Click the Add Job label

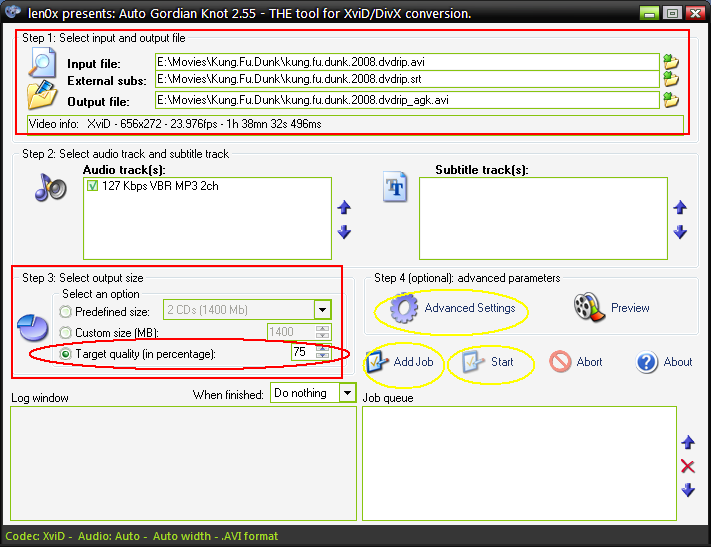pyautogui.click(x=413, y=362)
